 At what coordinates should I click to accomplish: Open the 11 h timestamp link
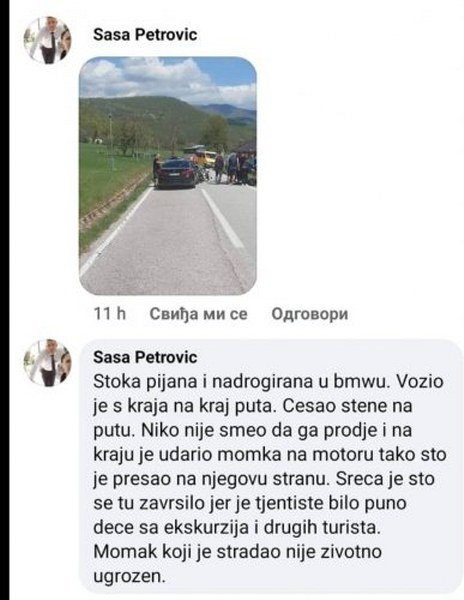point(110,314)
